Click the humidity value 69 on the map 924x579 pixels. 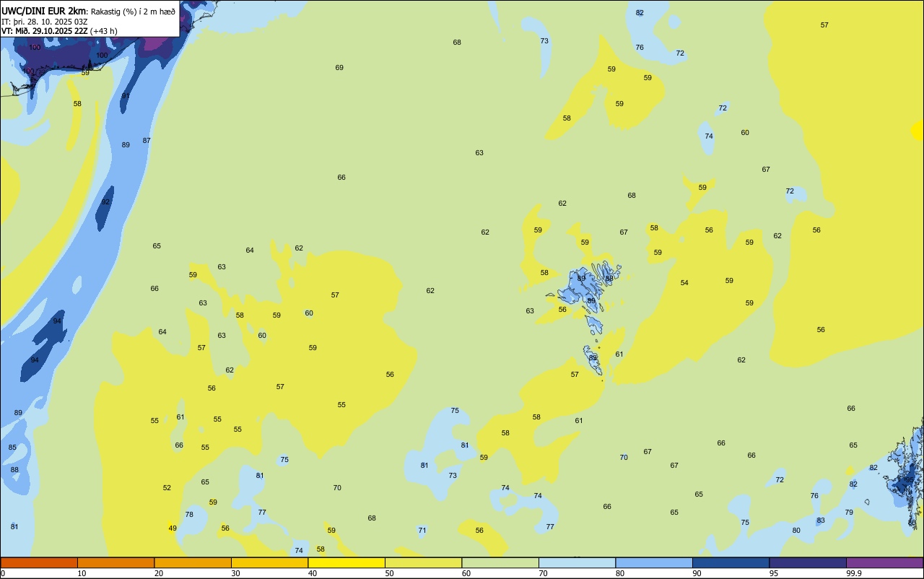[x=339, y=68]
